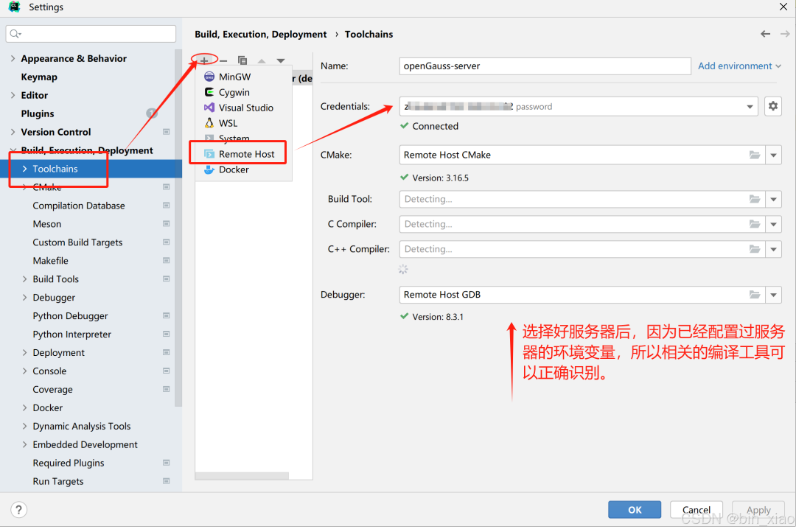Open Debugger dropdown arrow
The width and height of the screenshot is (796, 532).
tap(773, 295)
